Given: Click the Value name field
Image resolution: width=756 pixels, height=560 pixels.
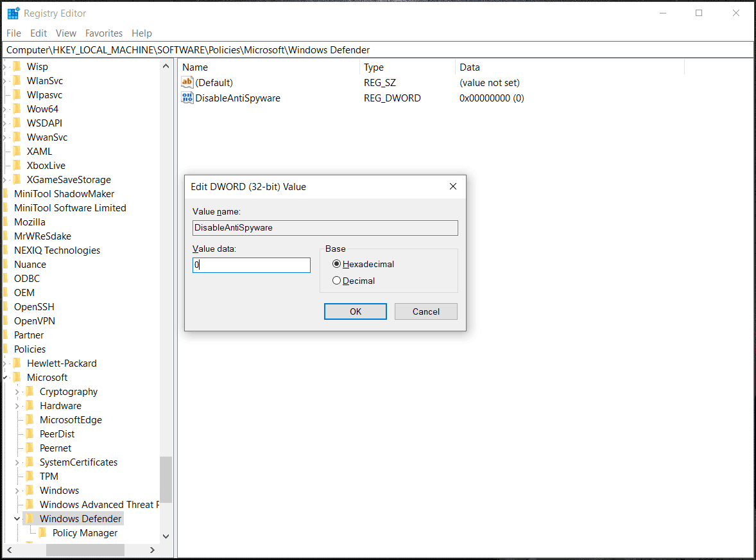Looking at the screenshot, I should 325,228.
